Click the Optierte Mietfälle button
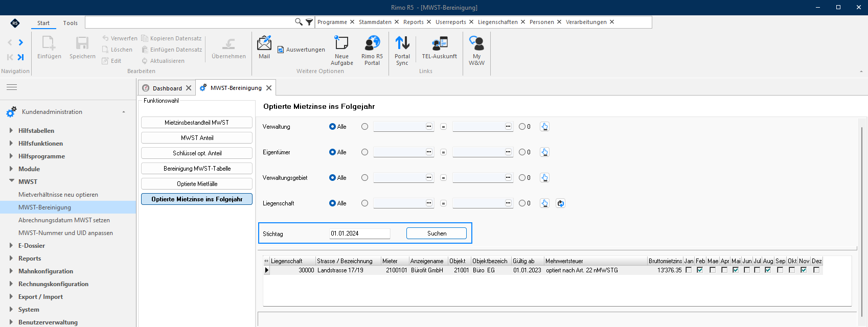 (x=197, y=184)
